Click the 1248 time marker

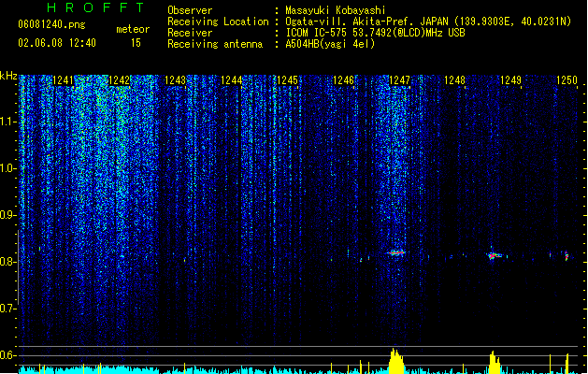455,80
